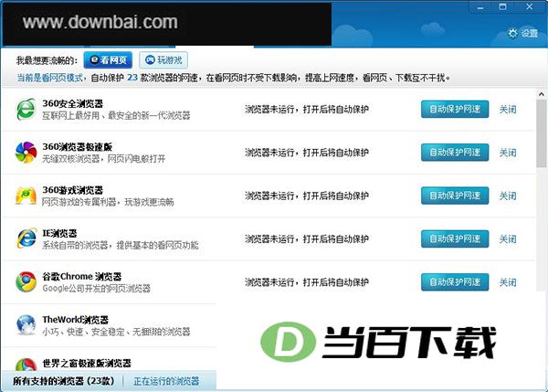
Task: Click the description Google公司开发的网页浏览器
Action: pos(96,288)
